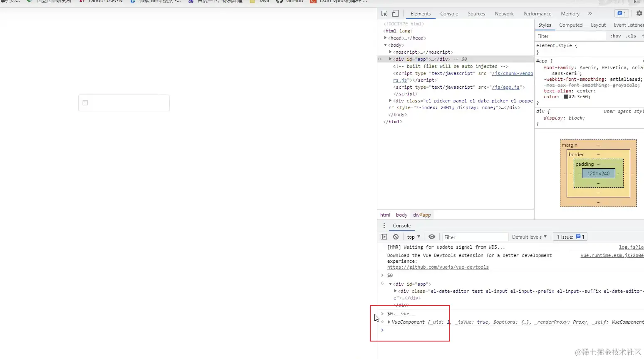Click the date picker input on the page
644x359 pixels.
[x=124, y=103]
